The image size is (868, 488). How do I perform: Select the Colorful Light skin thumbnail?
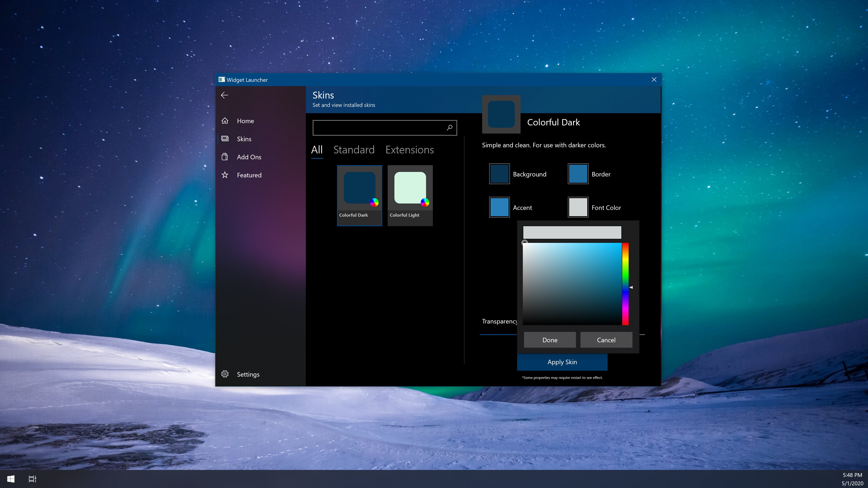point(410,188)
